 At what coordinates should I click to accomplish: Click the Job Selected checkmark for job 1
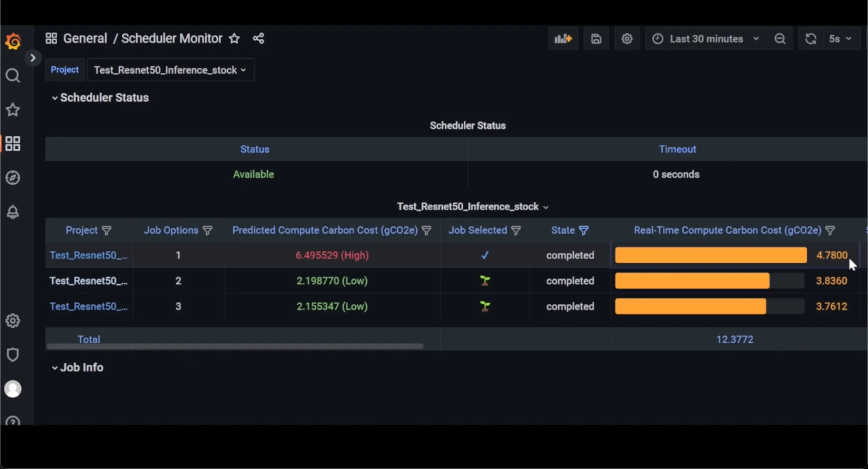(x=484, y=255)
